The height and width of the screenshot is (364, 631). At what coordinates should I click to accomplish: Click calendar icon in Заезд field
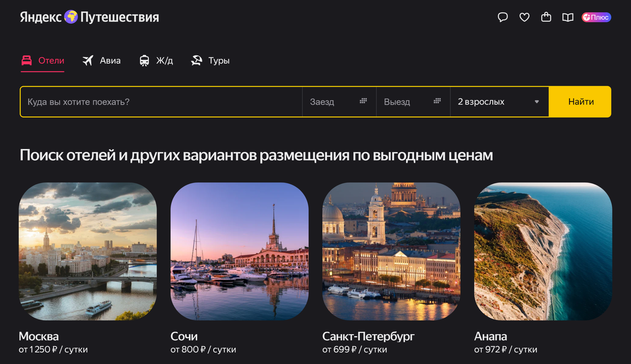click(363, 101)
